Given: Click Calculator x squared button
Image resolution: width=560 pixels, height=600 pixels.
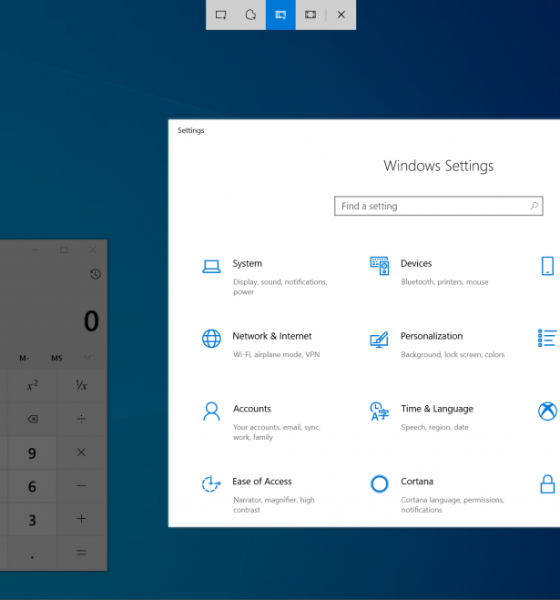Looking at the screenshot, I should (32, 385).
